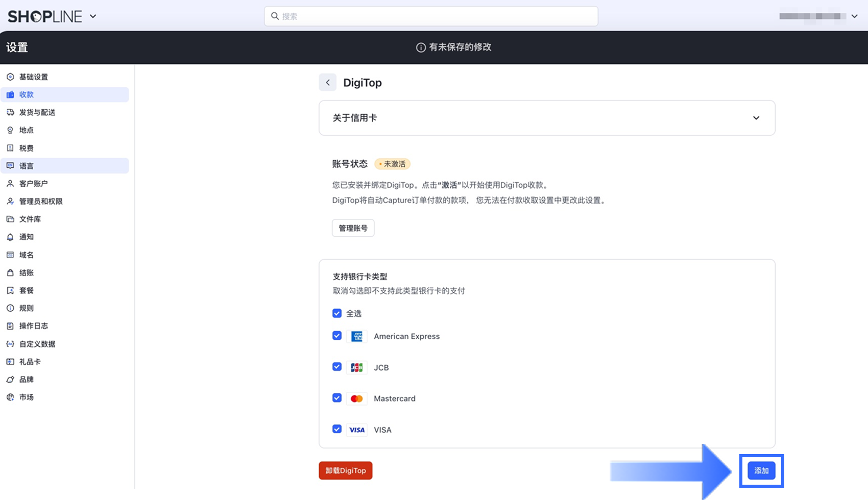Click the red 卸载DigiTop button
Viewport: 868px width, 500px height.
point(346,470)
